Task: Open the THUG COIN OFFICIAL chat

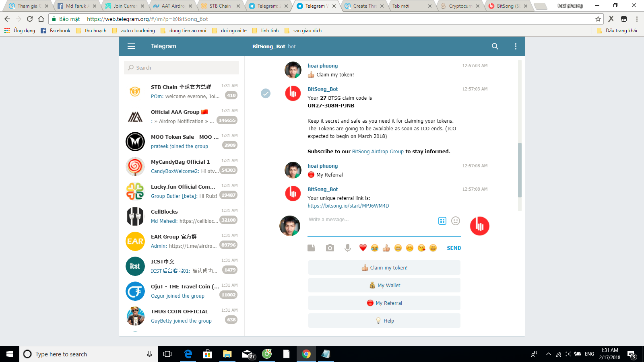Action: click(x=182, y=316)
